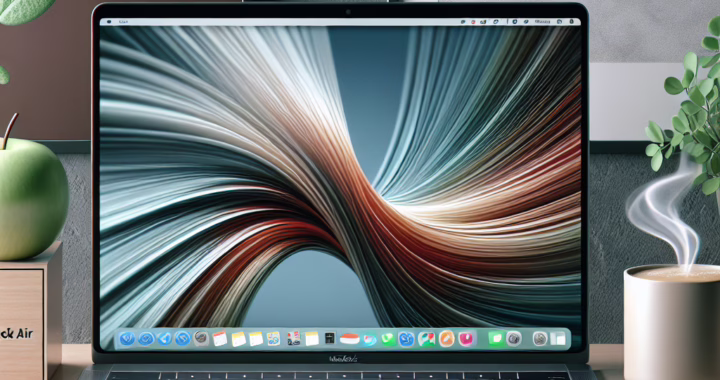Open the light blue cloud-shaped Dock icon
Screen dimensions: 720x380
coord(370,340)
